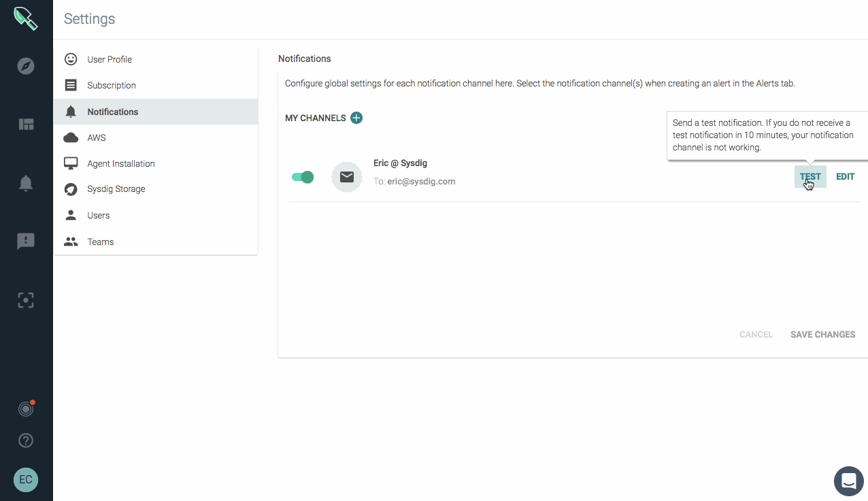The image size is (868, 501).
Task: Click the radar icon with red dot
Action: pyautogui.click(x=26, y=408)
